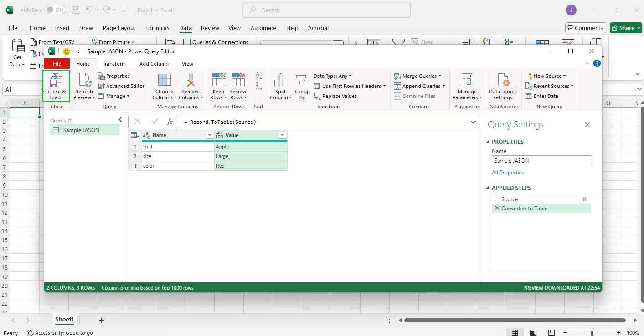
Task: Select the Sample JASON query
Action: [x=85, y=130]
